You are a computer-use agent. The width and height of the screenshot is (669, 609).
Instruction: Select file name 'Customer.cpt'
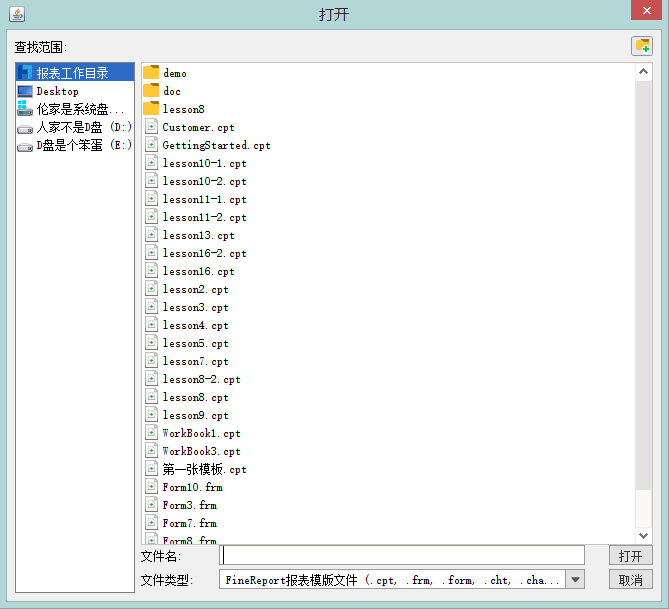(x=198, y=127)
